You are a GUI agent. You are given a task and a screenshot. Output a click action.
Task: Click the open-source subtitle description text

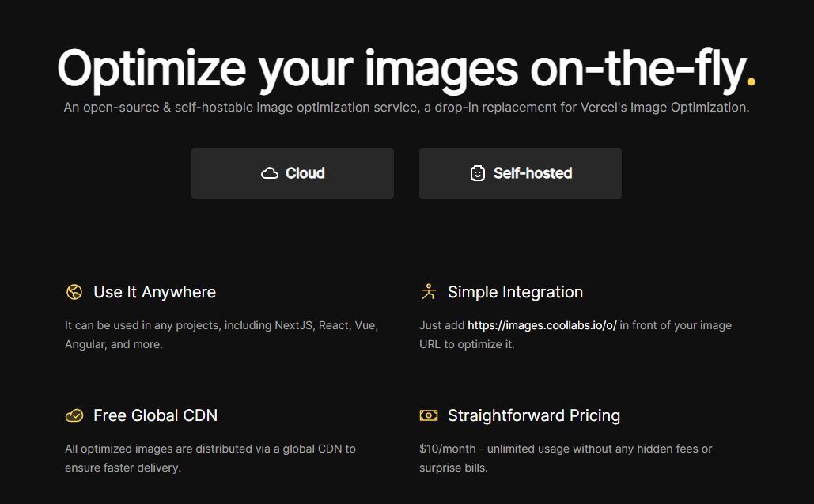[407, 107]
